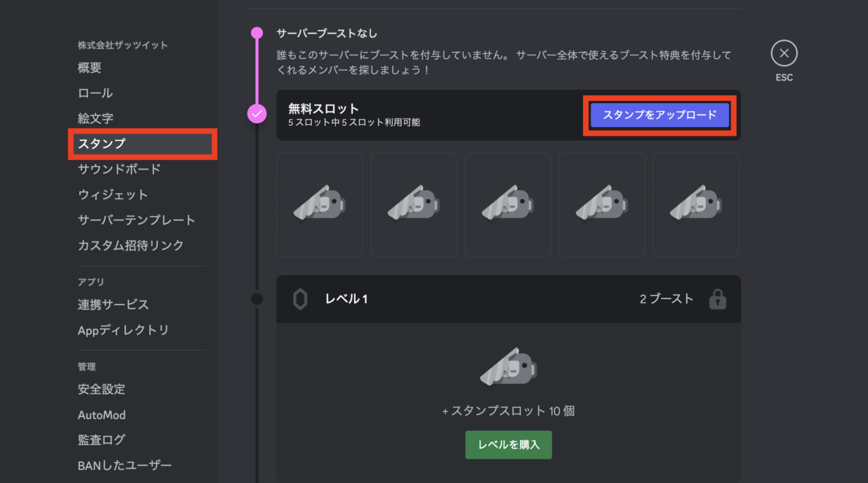Click the large sticker placeholder in the レベル1 section
The height and width of the screenshot is (483, 868).
(x=508, y=365)
